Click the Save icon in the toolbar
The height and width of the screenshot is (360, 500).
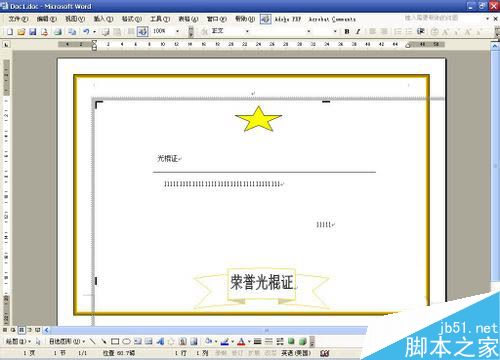32,32
